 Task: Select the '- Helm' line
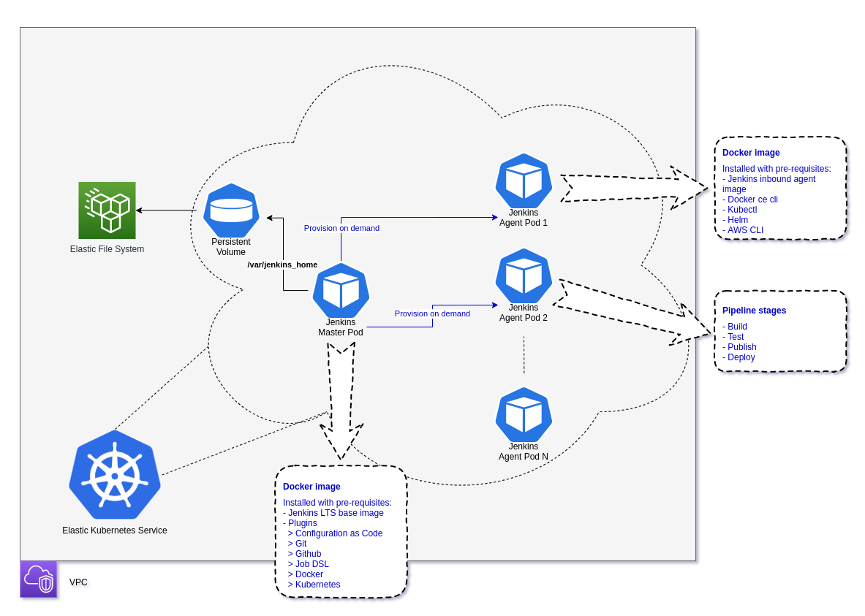pos(736,220)
